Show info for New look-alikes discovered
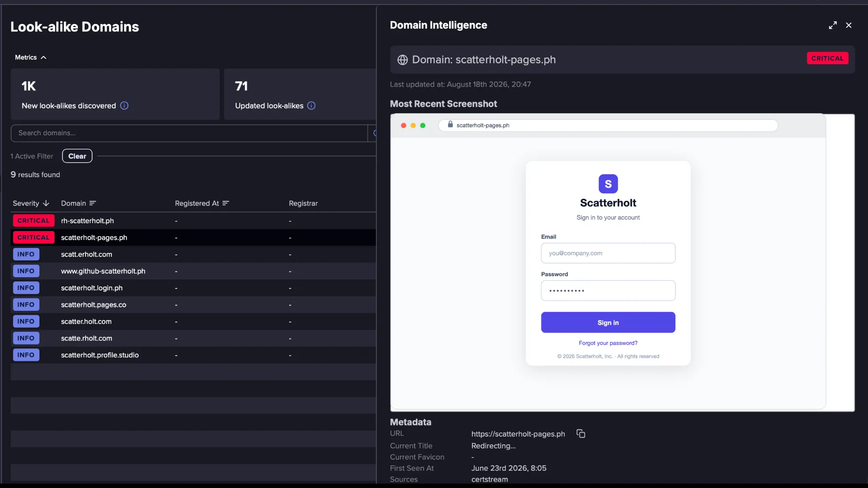This screenshot has width=868, height=488. [x=124, y=105]
